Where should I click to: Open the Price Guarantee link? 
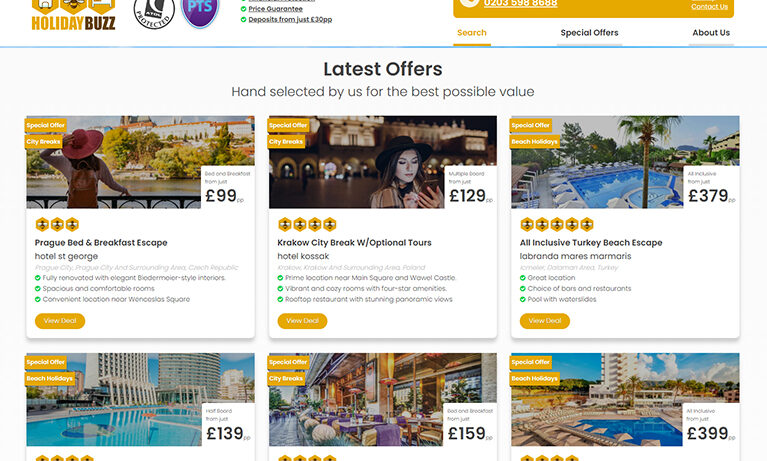[275, 9]
